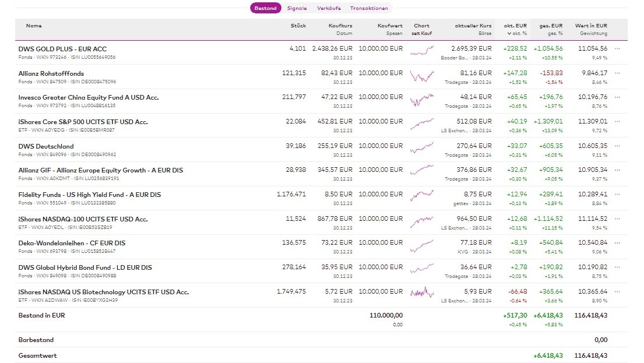The height and width of the screenshot is (363, 644).
Task: Switch to the Signale tab
Action: tap(297, 8)
